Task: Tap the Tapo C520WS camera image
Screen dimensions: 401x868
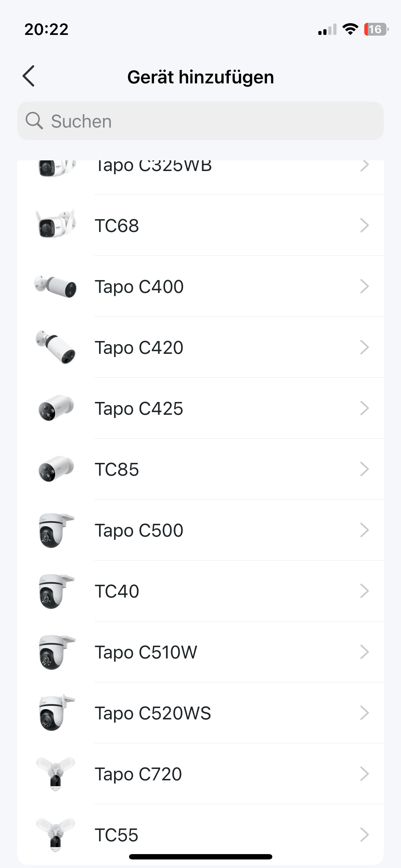Action: point(56,713)
